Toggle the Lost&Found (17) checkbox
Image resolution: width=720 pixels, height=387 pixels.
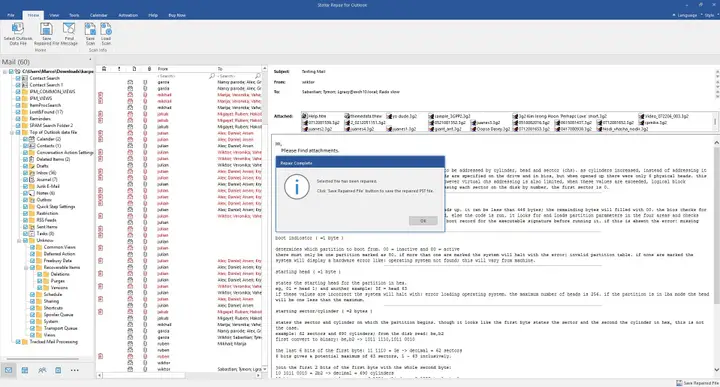(18, 112)
